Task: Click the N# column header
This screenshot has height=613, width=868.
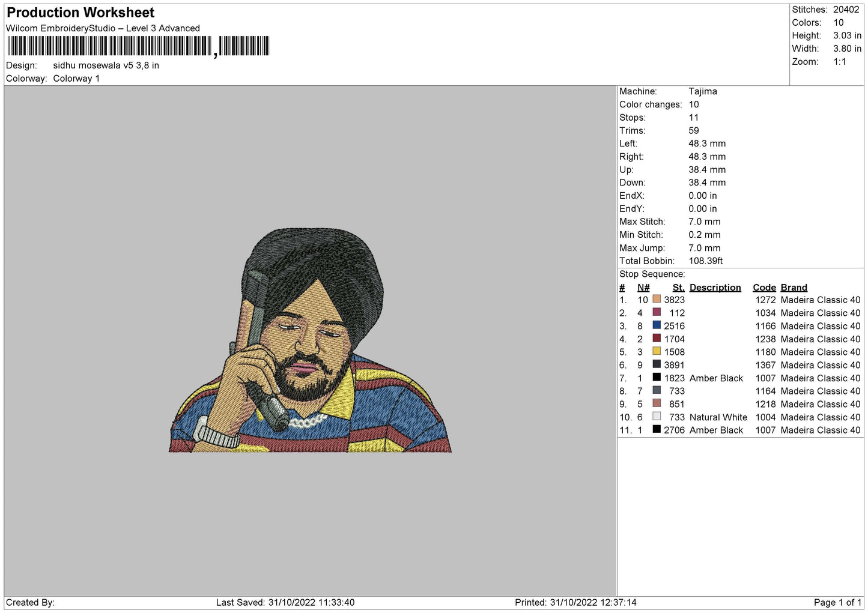Action: point(643,288)
